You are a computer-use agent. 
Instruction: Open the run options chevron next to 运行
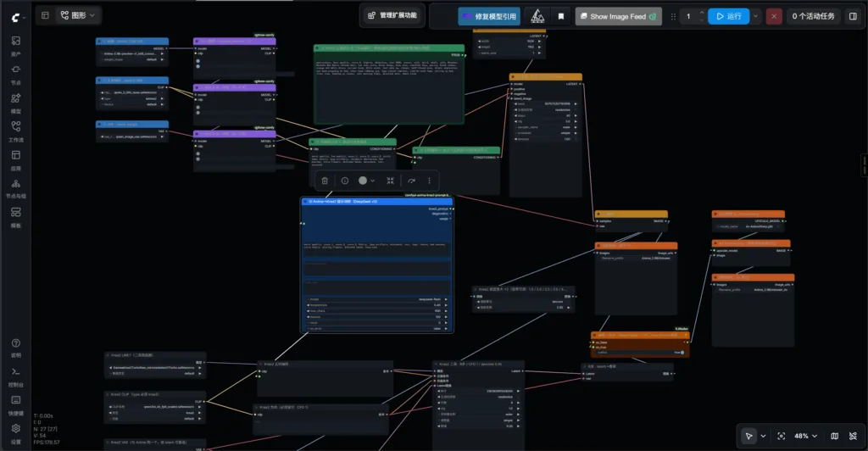755,16
